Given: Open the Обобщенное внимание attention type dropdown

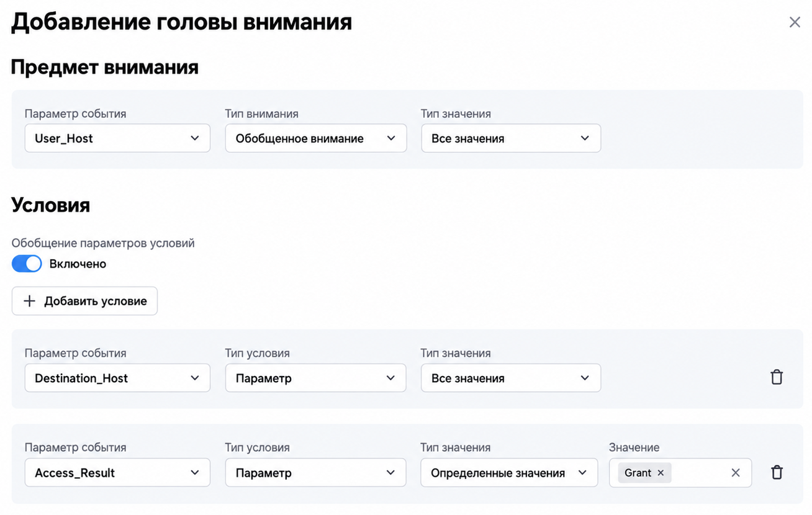Looking at the screenshot, I should click(x=315, y=138).
